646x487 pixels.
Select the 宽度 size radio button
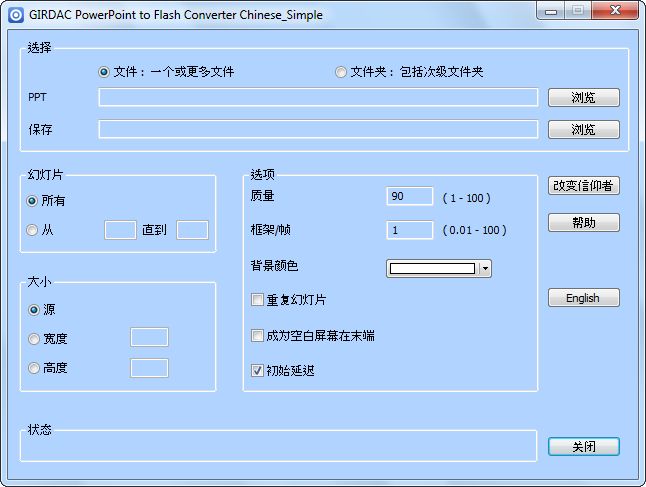(34, 339)
